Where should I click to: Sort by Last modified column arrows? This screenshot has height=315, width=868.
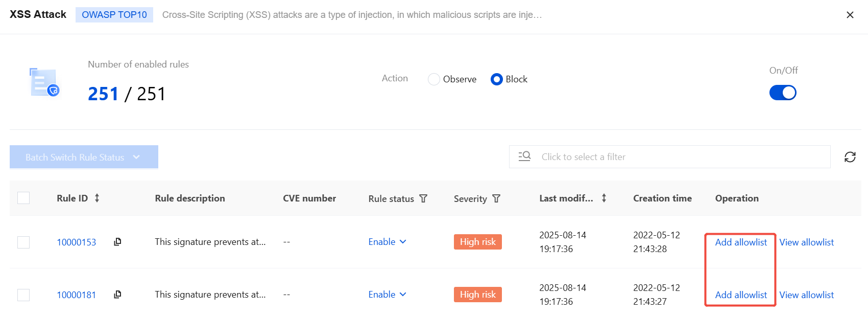point(604,198)
